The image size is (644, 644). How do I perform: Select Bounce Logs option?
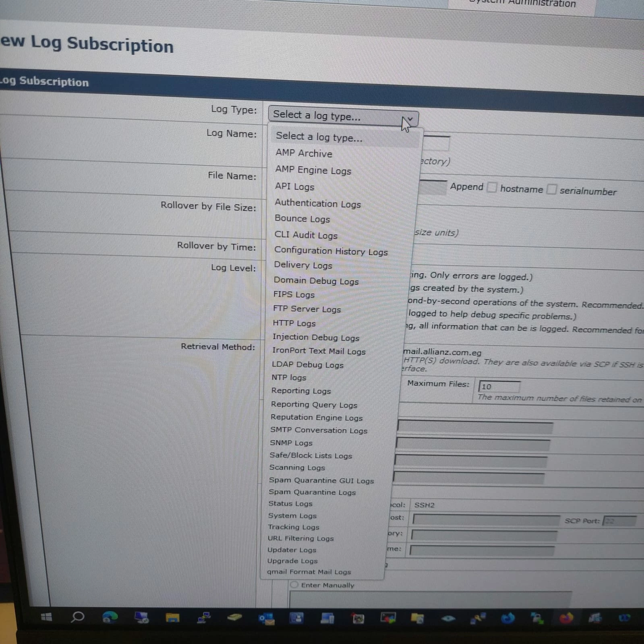click(302, 219)
